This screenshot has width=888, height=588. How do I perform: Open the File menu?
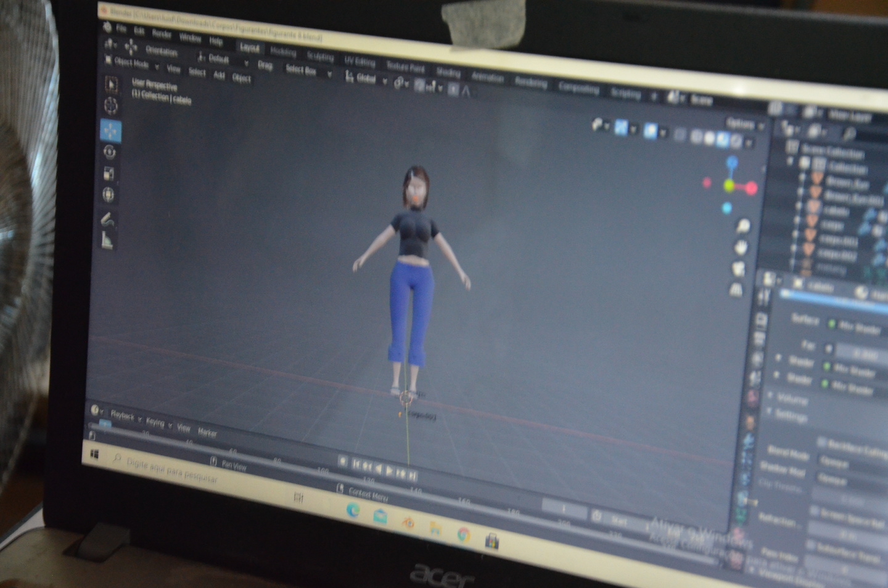121,28
